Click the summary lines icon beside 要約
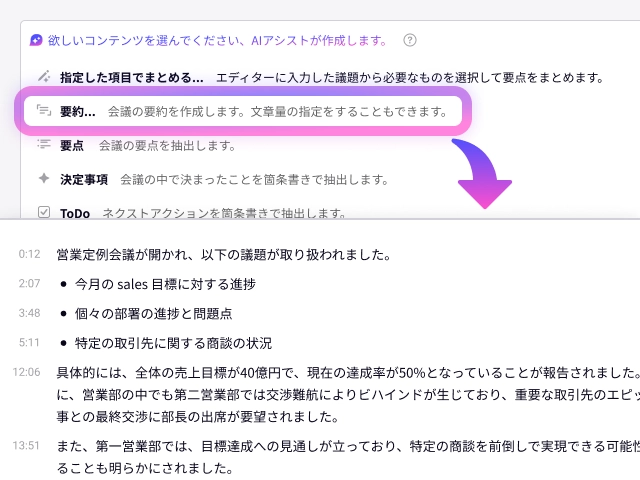The width and height of the screenshot is (640, 480). (43, 111)
